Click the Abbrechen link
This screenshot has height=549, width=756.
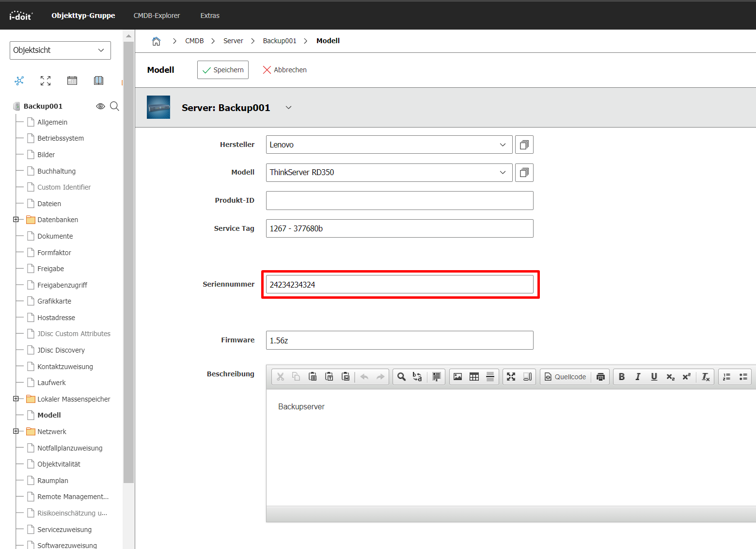pos(284,70)
